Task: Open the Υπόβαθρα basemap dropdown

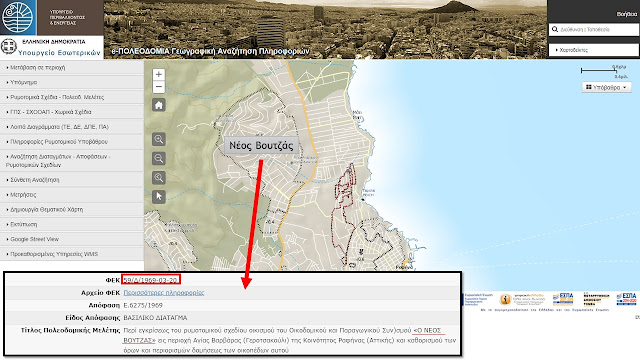Action: 606,87
